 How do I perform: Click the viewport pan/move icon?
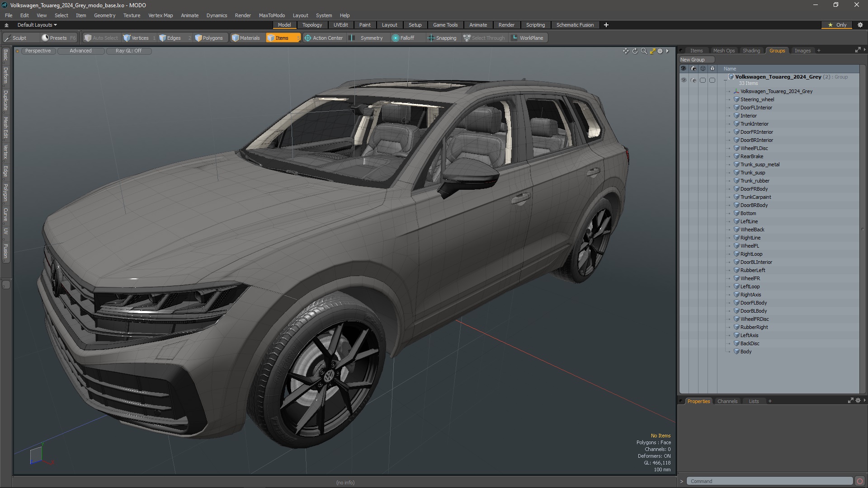(626, 51)
